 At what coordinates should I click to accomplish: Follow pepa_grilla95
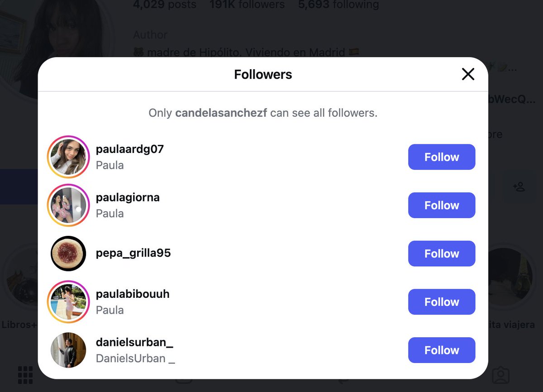[442, 253]
